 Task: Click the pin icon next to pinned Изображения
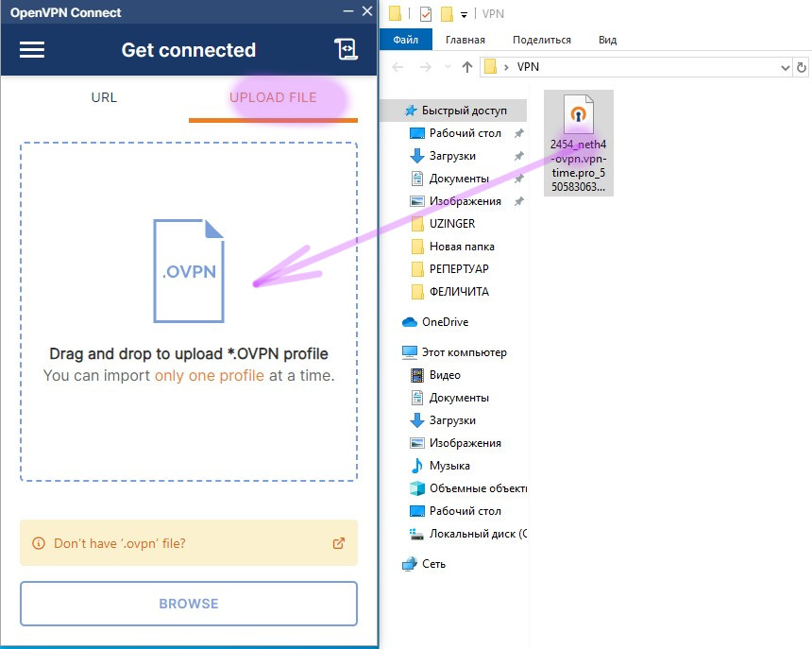point(518,201)
